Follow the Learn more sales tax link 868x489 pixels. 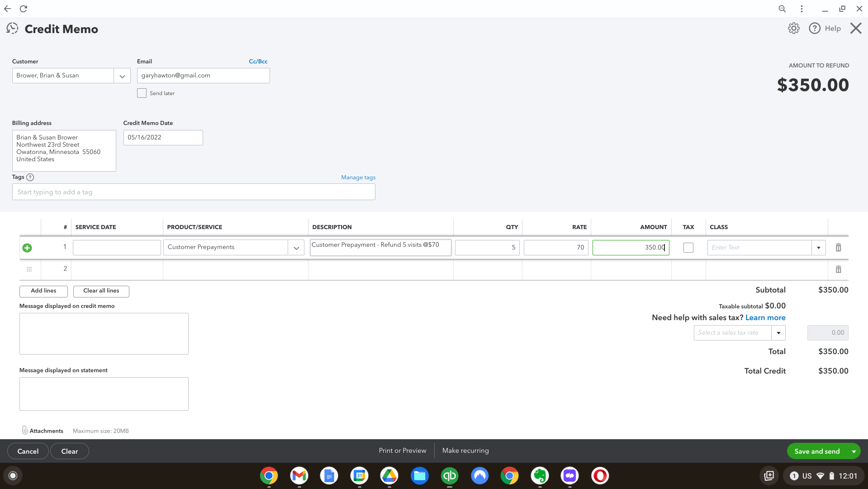point(765,318)
